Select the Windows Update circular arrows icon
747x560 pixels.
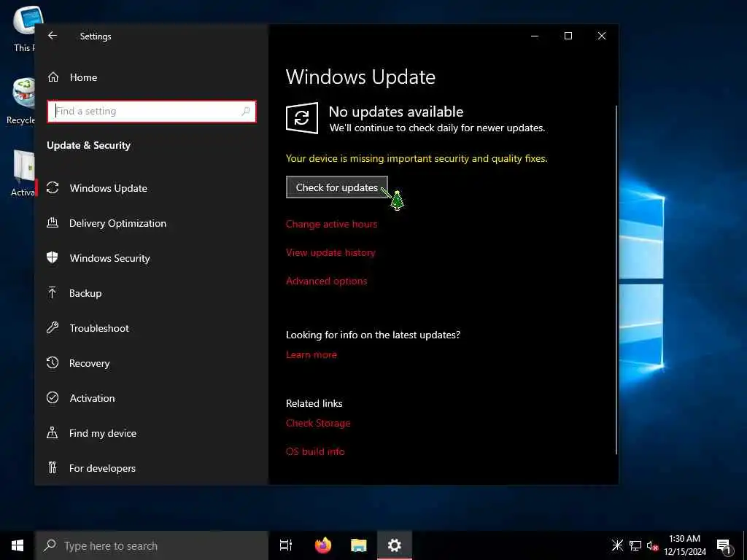coord(53,187)
